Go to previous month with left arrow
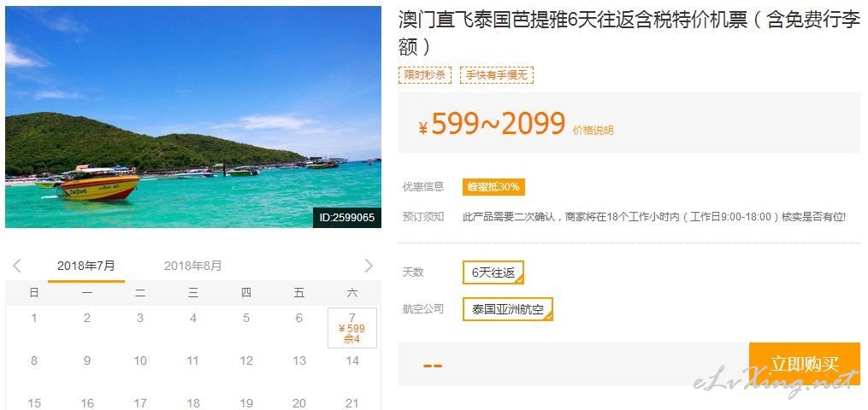Image resolution: width=868 pixels, height=410 pixels. (x=16, y=266)
